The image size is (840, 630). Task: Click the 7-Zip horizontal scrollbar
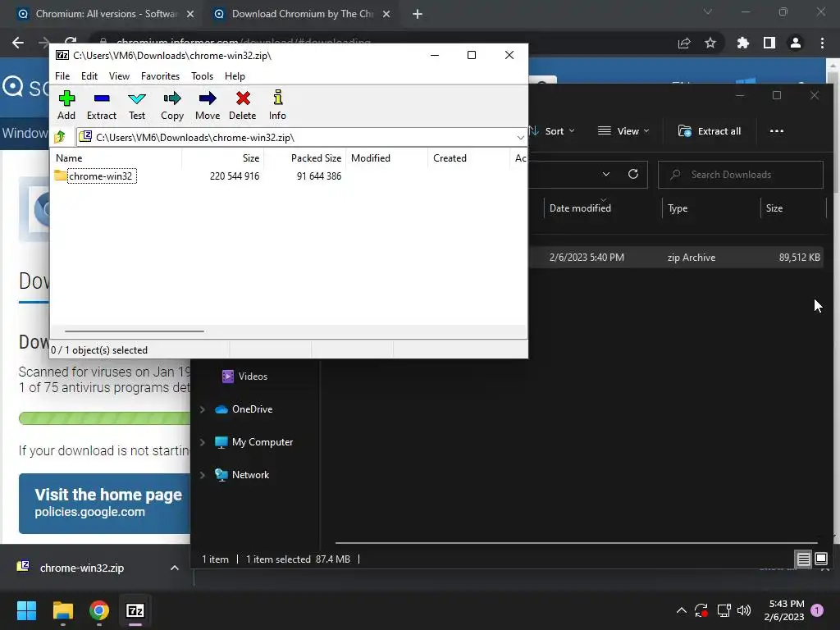point(134,331)
